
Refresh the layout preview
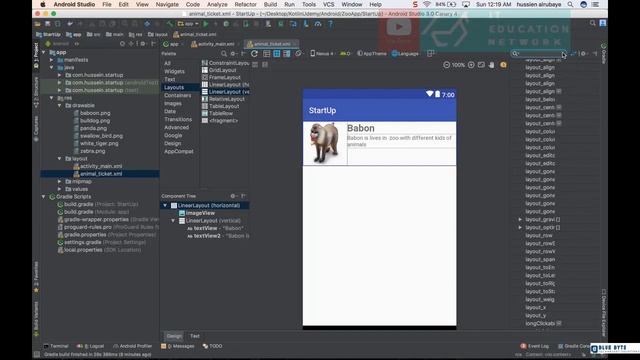(x=254, y=53)
